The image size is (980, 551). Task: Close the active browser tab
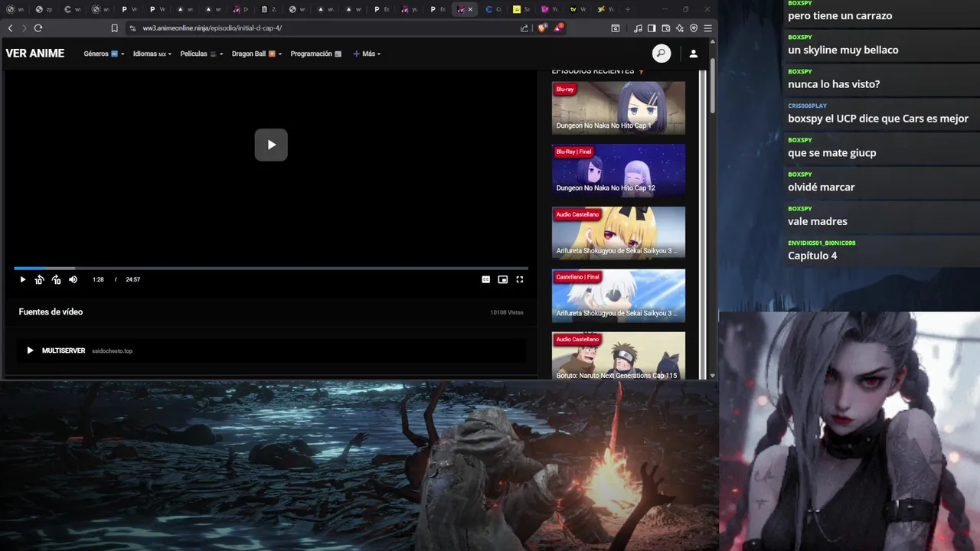pyautogui.click(x=470, y=9)
